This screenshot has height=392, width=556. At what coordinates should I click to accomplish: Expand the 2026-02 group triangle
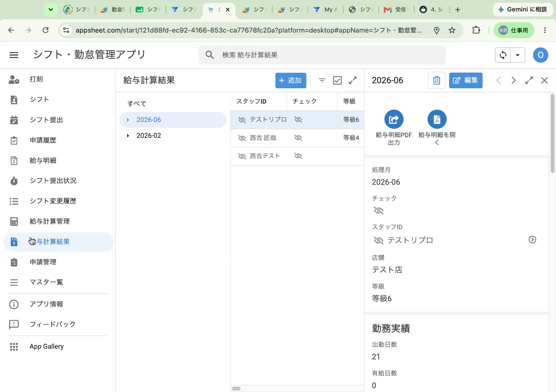(128, 136)
